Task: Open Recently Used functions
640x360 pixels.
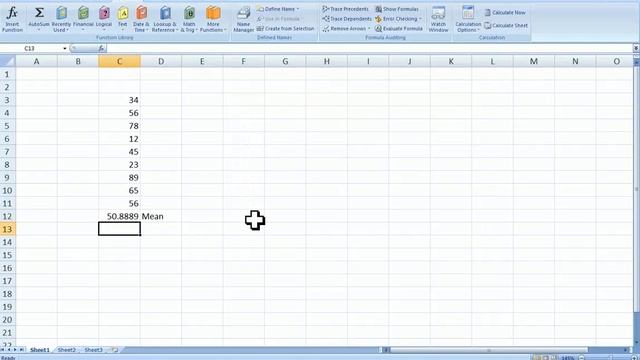Action: point(61,19)
